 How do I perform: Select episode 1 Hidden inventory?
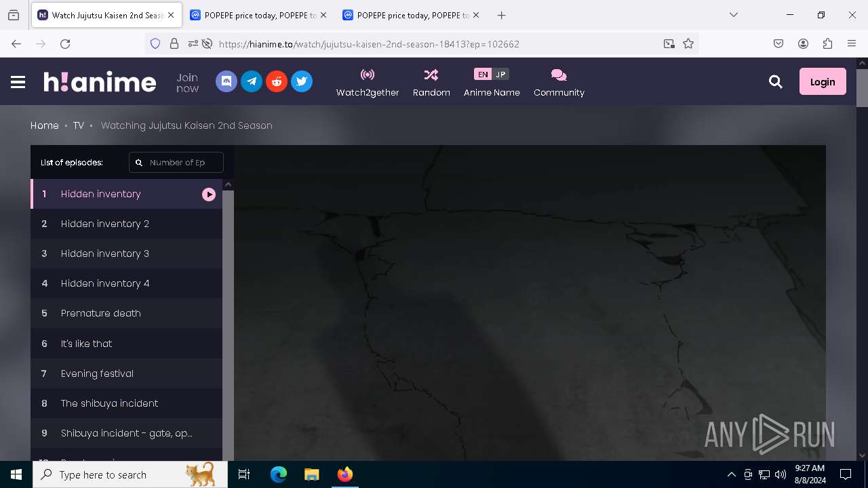coord(126,194)
